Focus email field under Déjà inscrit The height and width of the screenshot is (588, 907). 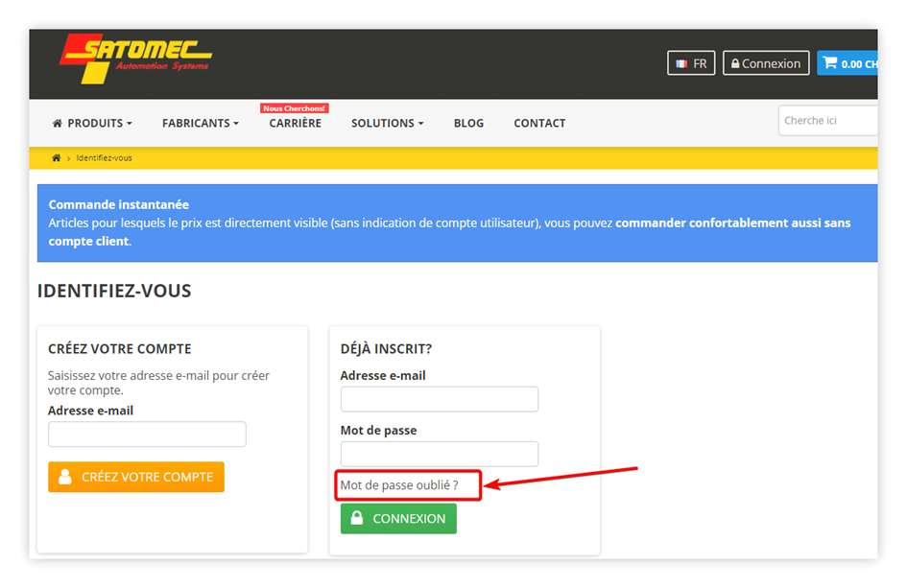(440, 400)
